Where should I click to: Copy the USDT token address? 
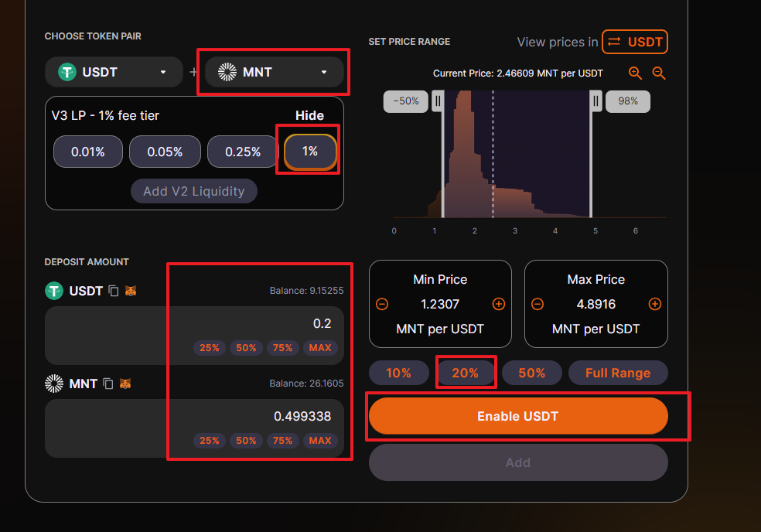[x=113, y=291]
